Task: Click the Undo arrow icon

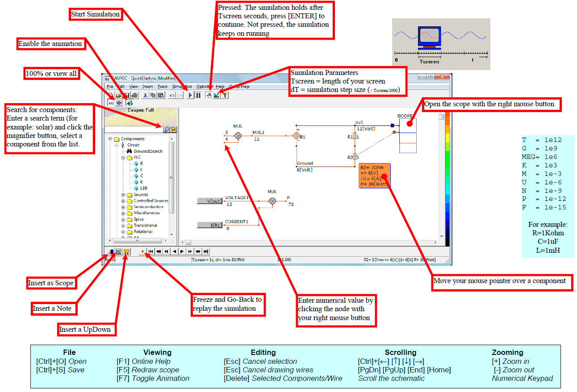Action: pyautogui.click(x=172, y=95)
